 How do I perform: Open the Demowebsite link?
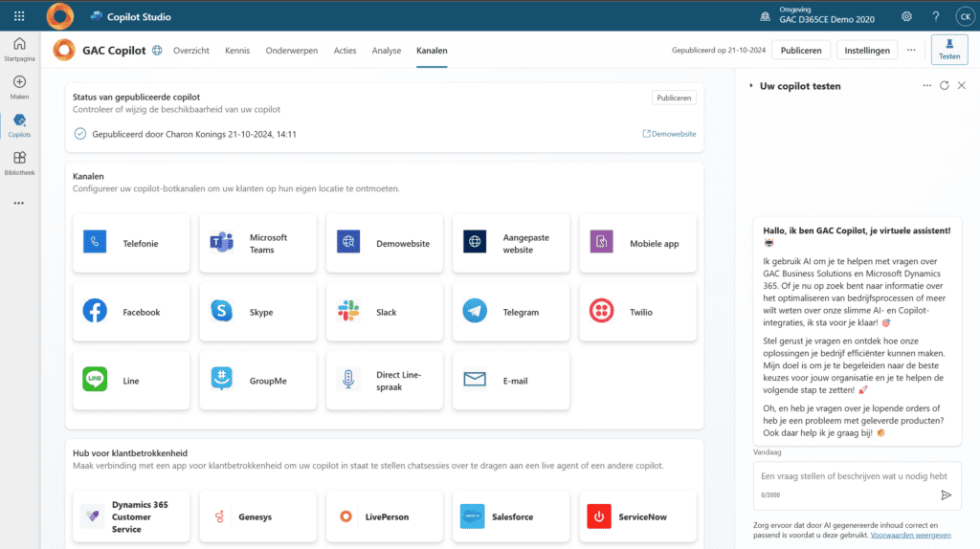pos(669,134)
